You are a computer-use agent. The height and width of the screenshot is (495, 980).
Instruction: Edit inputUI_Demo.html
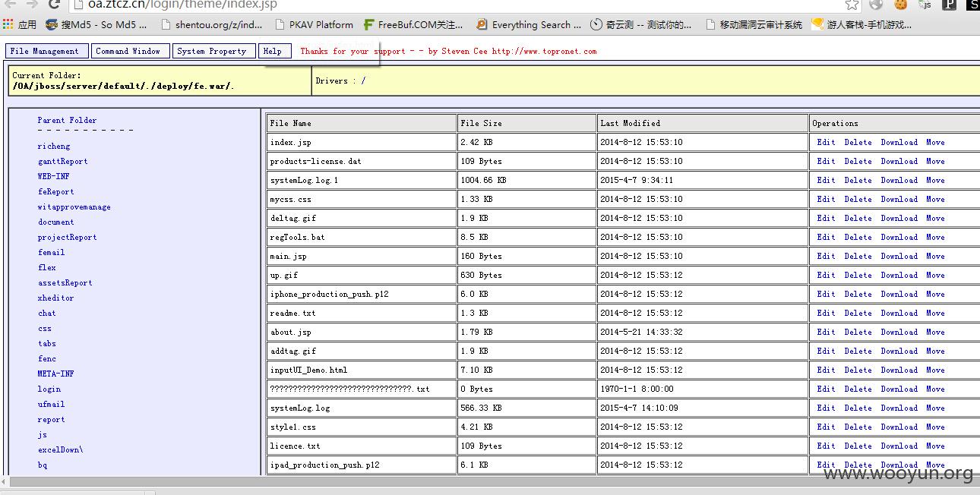coord(826,370)
